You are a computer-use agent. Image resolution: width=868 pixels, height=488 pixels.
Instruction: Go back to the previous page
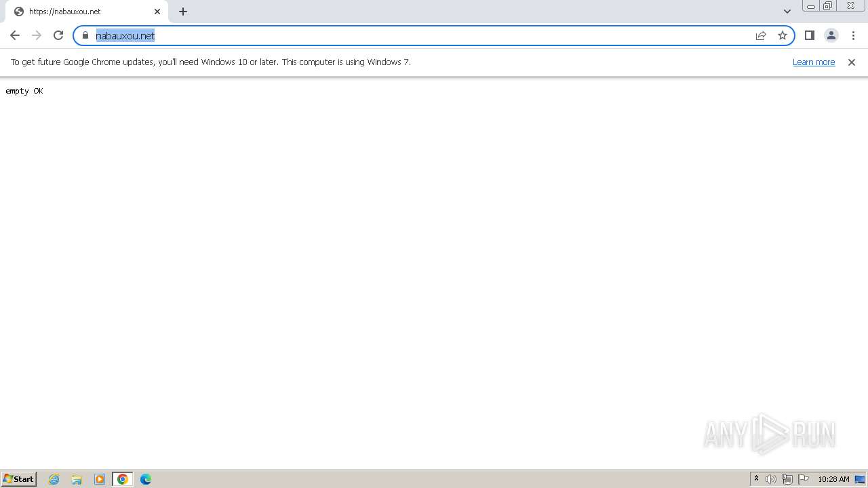[15, 35]
